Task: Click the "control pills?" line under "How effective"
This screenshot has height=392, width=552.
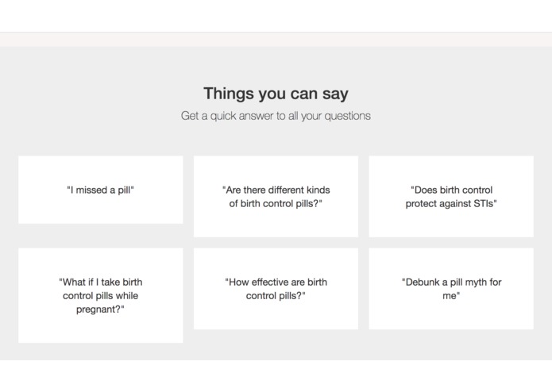Action: [x=276, y=296]
